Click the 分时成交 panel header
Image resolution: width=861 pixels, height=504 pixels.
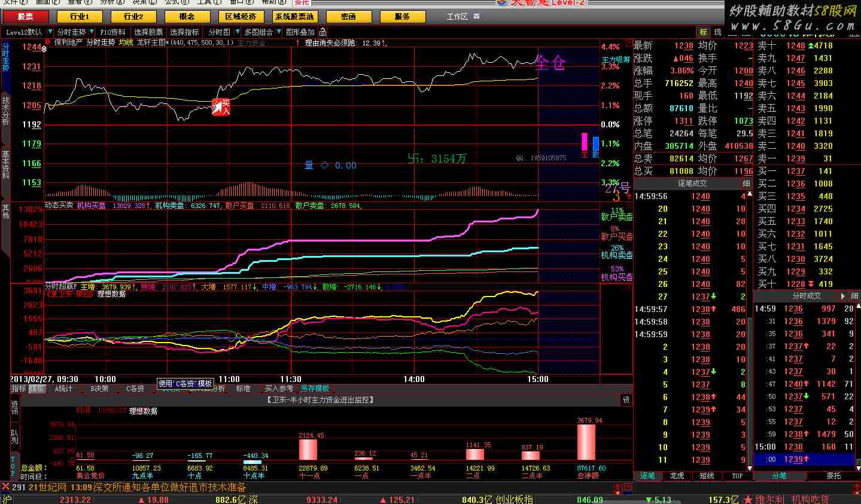coord(807,296)
